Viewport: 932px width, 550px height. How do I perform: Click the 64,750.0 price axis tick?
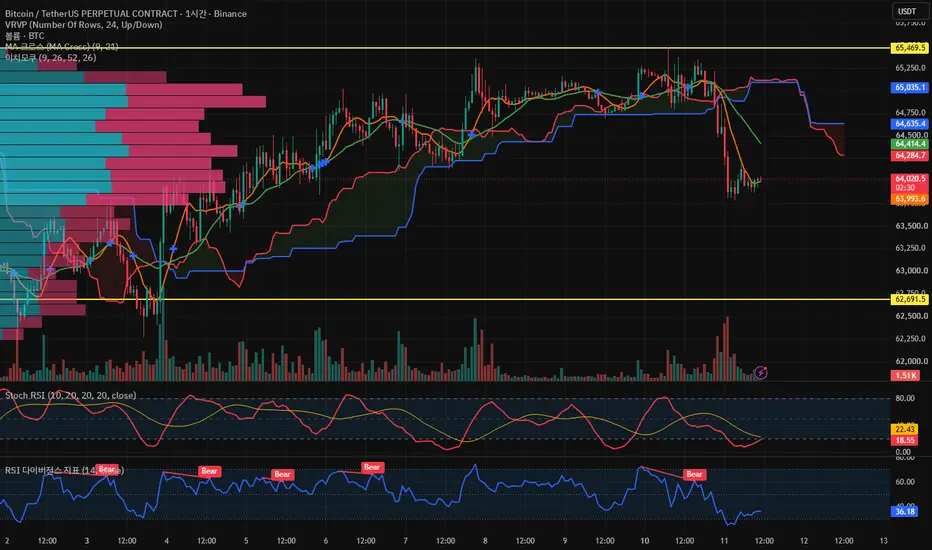[x=911, y=112]
